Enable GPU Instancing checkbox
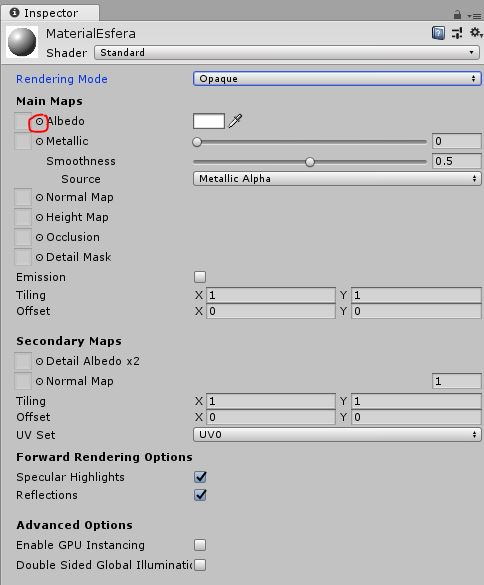484x585 pixels. 200,545
